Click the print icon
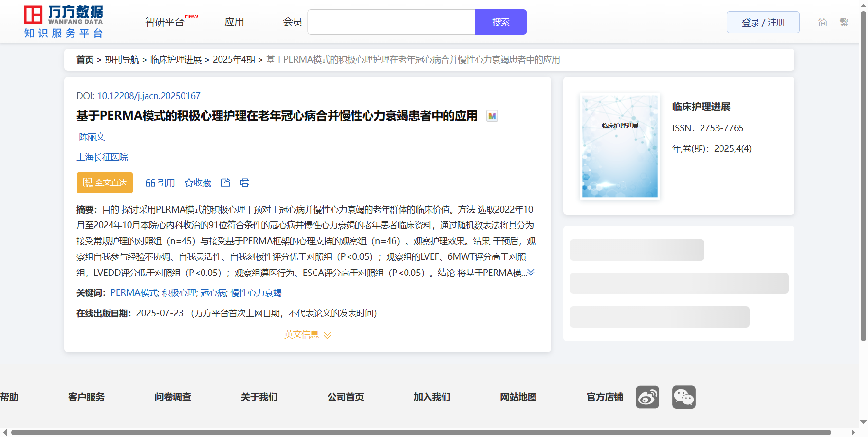Image resolution: width=868 pixels, height=437 pixels. point(245,182)
